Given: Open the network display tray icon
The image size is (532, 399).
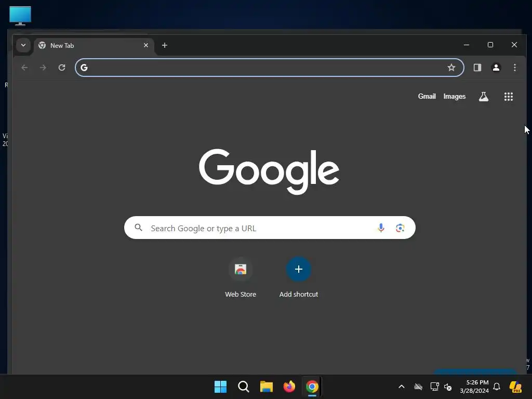Looking at the screenshot, I should click(x=434, y=387).
